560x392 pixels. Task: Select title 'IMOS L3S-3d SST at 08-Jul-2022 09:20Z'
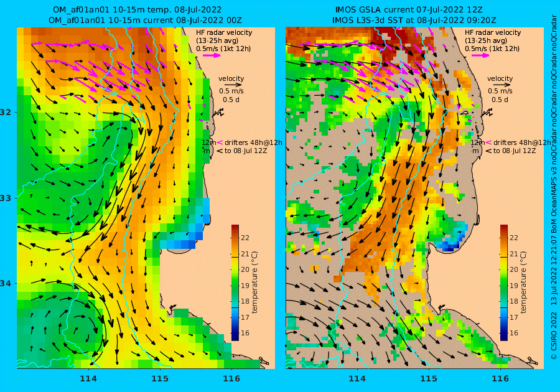(x=414, y=21)
